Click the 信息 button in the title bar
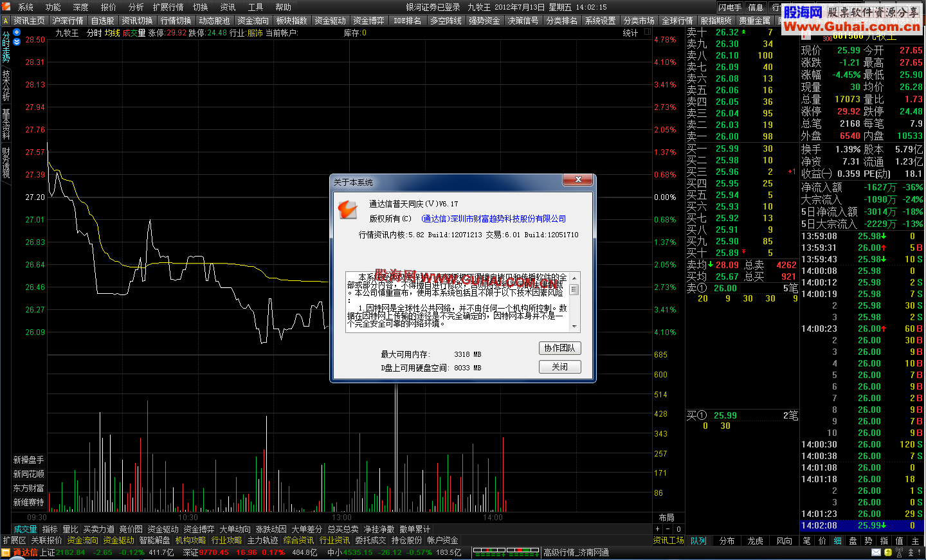Image resolution: width=926 pixels, height=560 pixels. (x=756, y=7)
